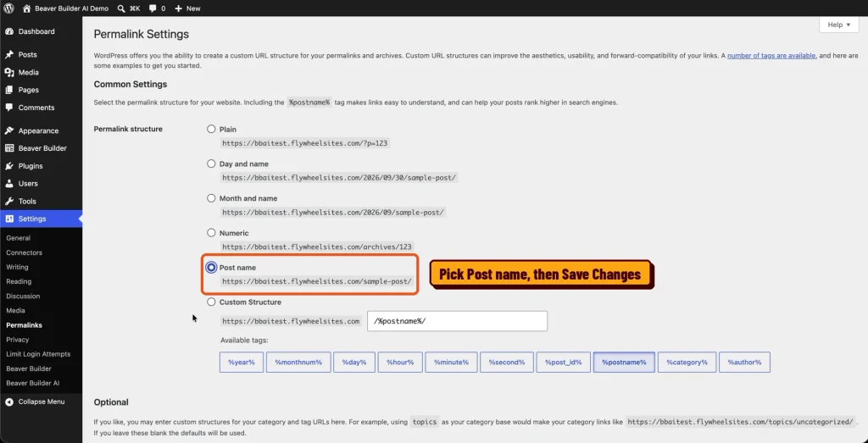Insert the %monthnum% tag
This screenshot has width=868, height=443.
tap(298, 363)
